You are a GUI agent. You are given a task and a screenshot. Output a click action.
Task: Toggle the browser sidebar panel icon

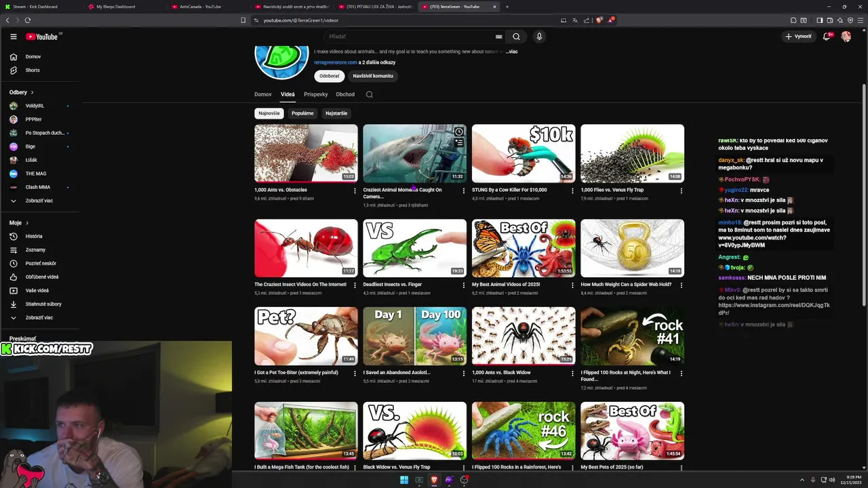819,20
